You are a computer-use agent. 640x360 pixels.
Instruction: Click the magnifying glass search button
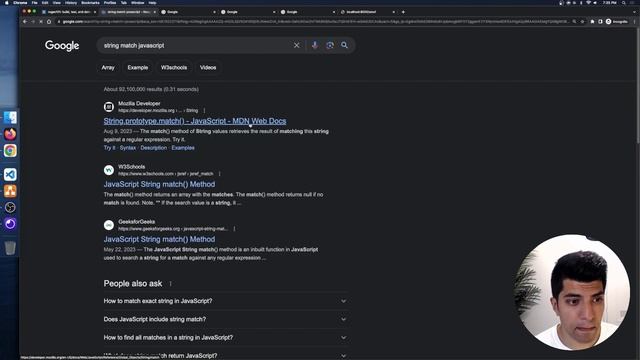pos(344,45)
